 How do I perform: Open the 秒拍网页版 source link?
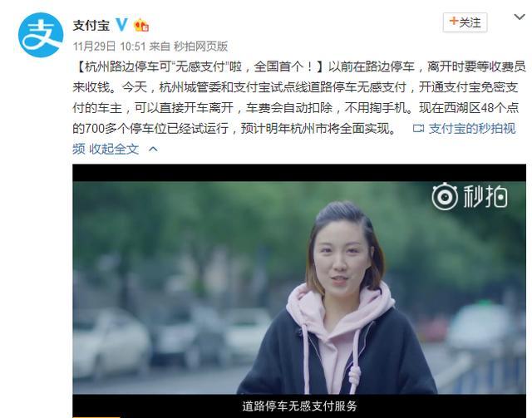pos(200,47)
